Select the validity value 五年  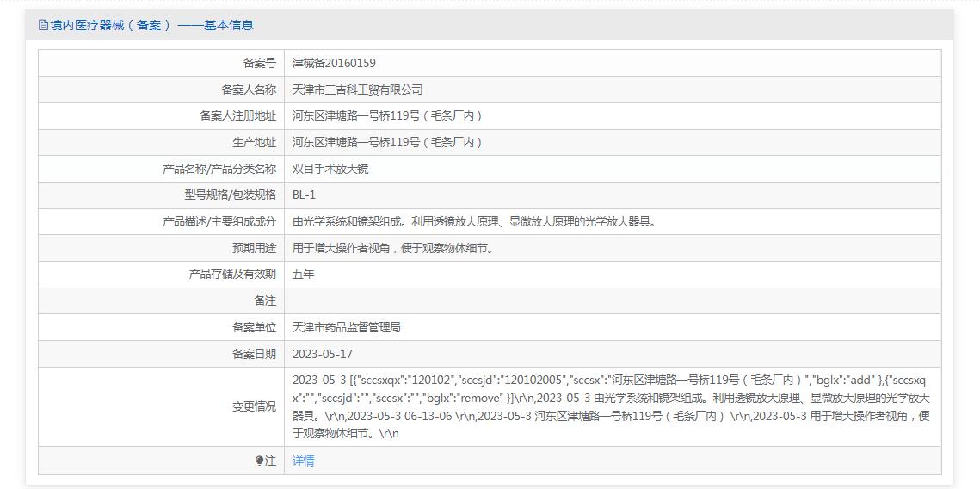click(303, 275)
